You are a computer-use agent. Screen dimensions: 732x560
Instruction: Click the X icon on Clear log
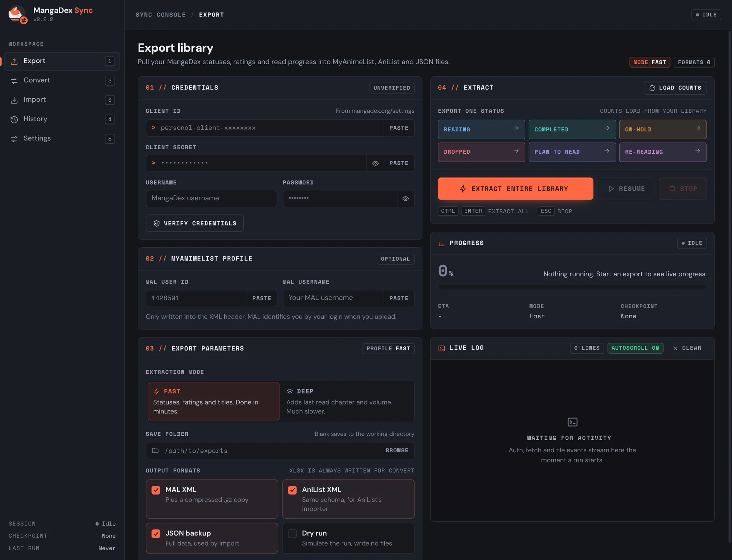(x=675, y=348)
